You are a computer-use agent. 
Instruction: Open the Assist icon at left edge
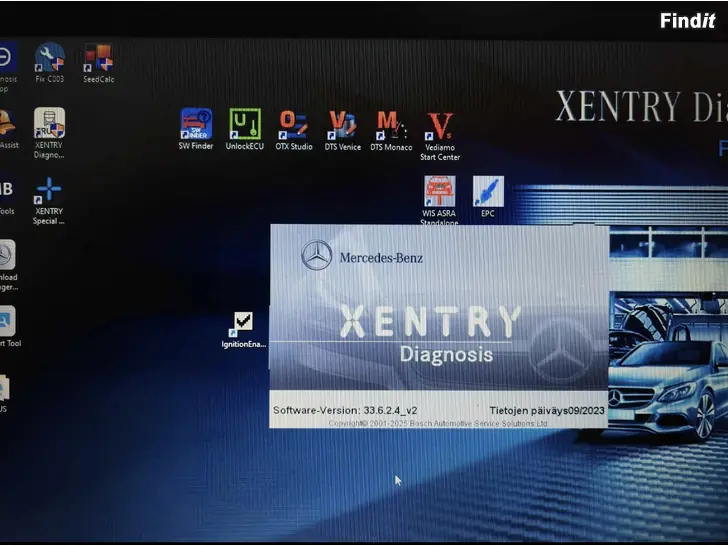pos(6,124)
